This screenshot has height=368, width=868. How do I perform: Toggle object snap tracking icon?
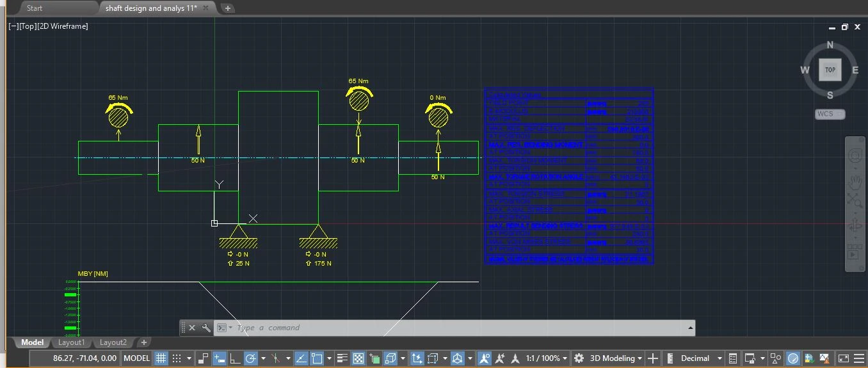301,358
